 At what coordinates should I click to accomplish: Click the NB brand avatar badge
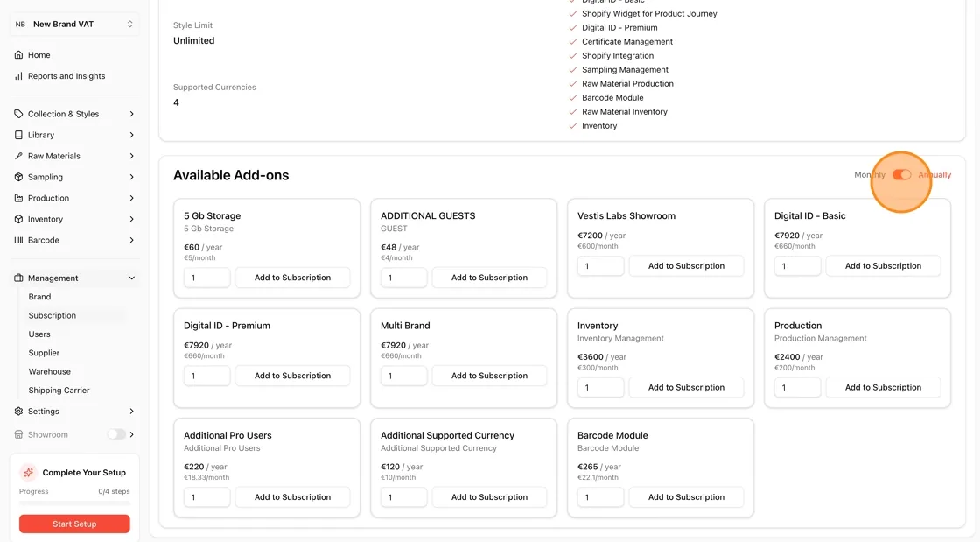pyautogui.click(x=21, y=25)
